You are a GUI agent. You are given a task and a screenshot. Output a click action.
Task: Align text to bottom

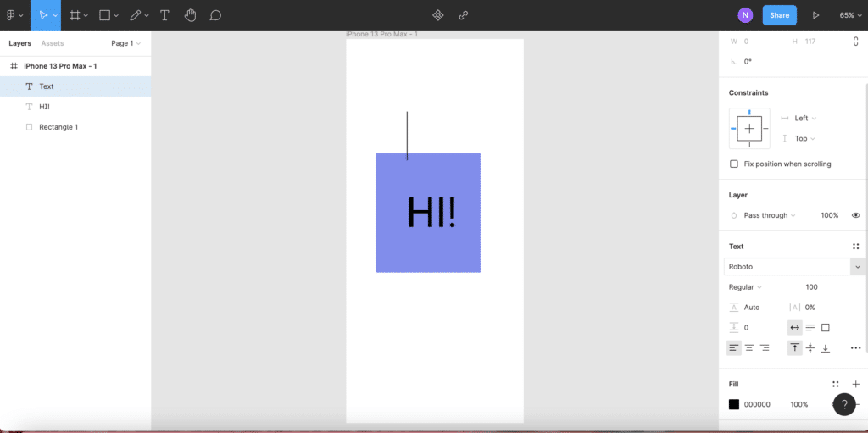tap(826, 347)
